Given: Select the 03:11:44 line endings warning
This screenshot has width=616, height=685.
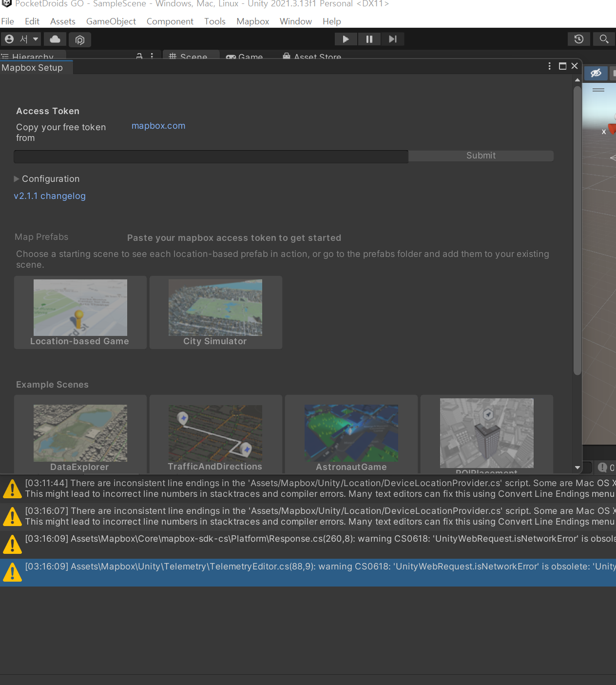Looking at the screenshot, I should (308, 489).
